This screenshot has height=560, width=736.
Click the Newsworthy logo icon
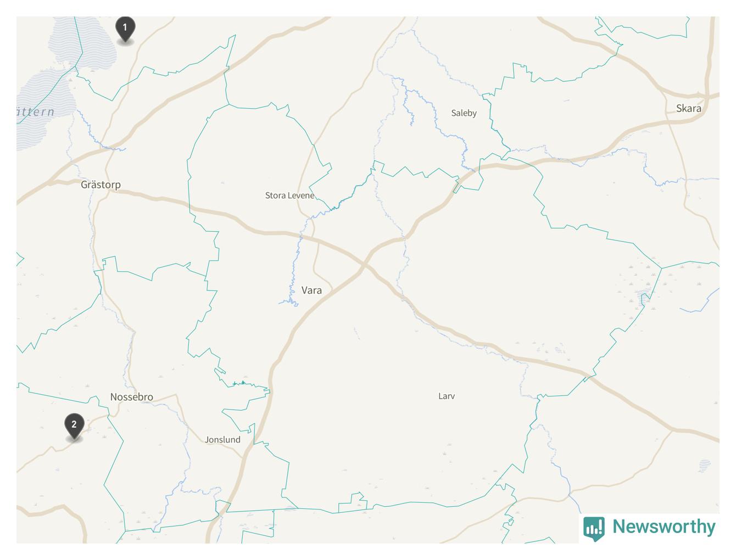coord(594,528)
